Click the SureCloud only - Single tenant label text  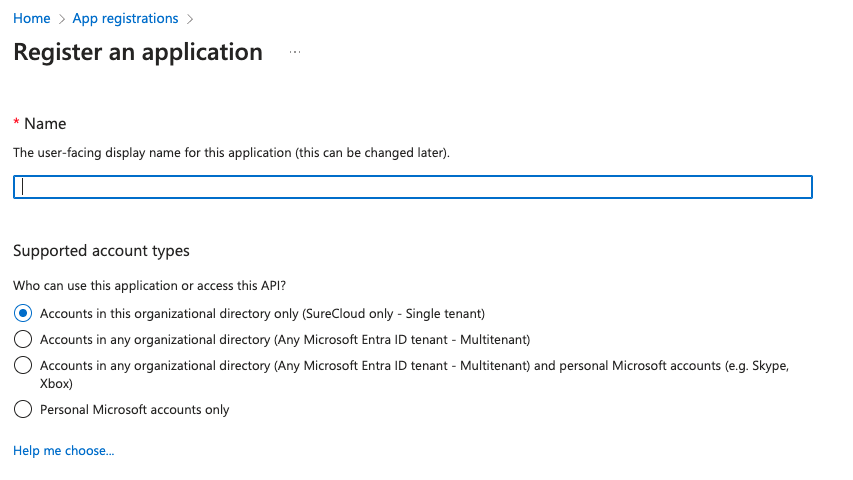click(x=262, y=313)
